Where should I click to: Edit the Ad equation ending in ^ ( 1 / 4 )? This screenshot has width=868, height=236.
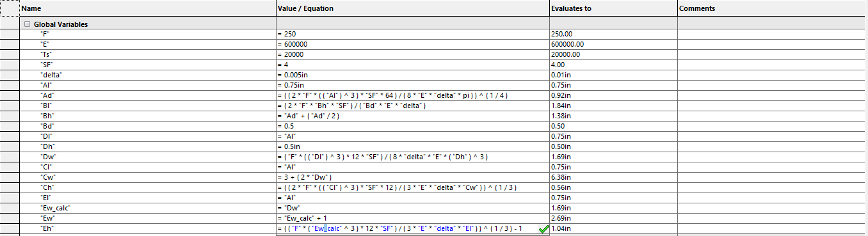coord(412,95)
